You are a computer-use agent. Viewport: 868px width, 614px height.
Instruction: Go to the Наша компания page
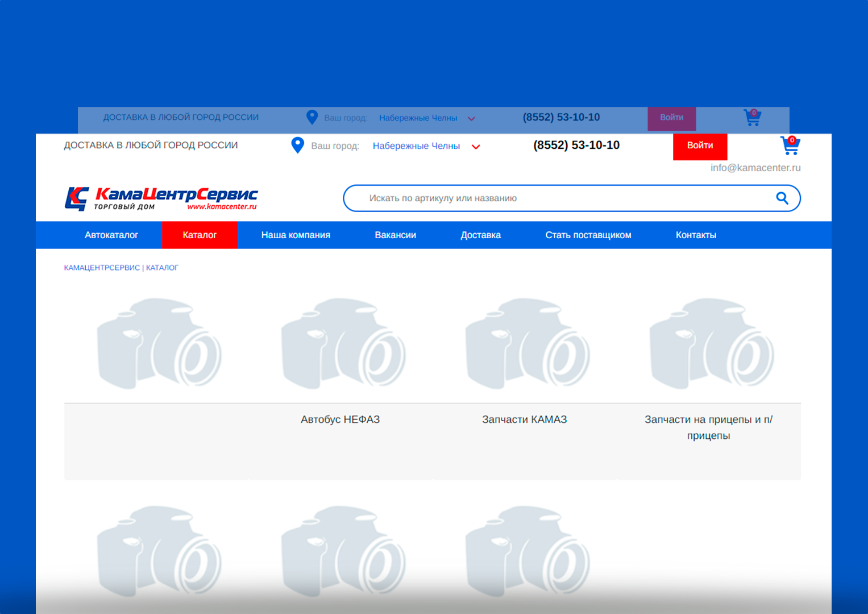296,235
